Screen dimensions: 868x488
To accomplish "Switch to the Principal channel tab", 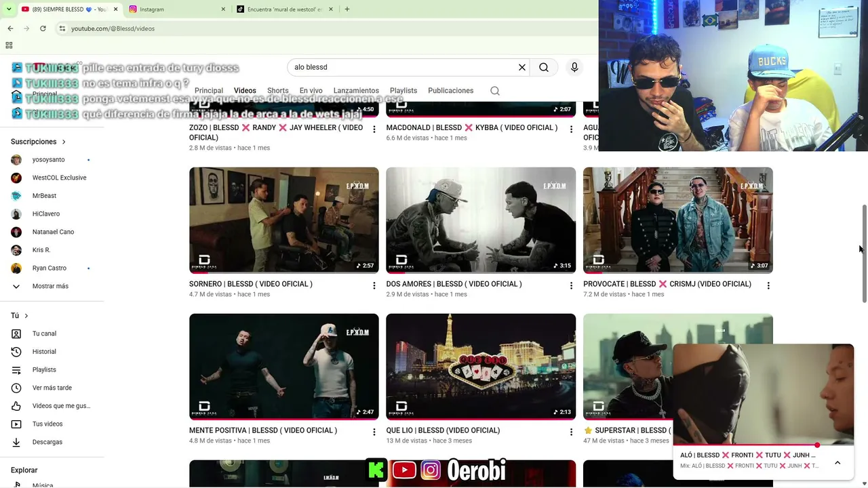I will pyautogui.click(x=209, y=91).
